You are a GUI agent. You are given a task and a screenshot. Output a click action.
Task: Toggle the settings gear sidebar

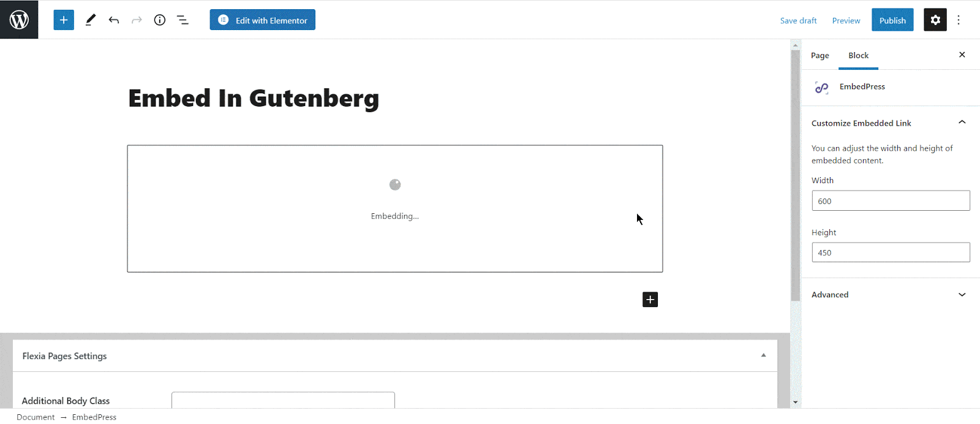935,20
